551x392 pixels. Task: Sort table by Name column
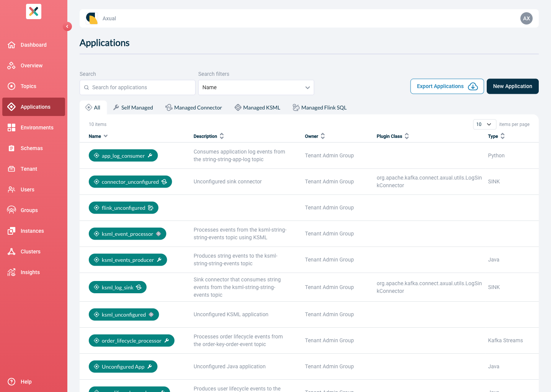[98, 136]
